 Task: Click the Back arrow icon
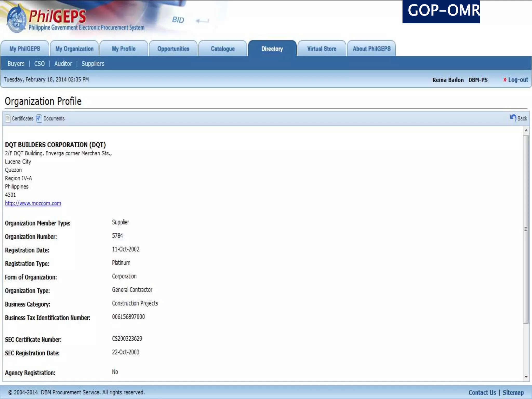tap(513, 118)
